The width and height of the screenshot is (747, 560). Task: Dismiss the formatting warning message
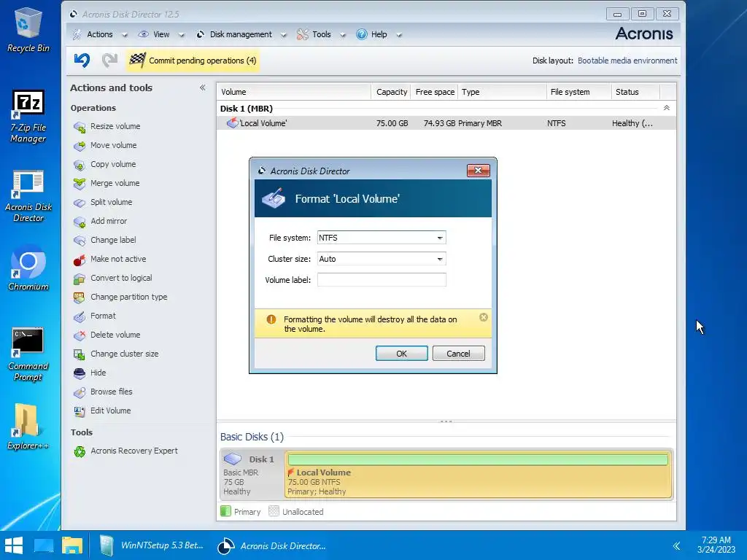[x=484, y=317]
